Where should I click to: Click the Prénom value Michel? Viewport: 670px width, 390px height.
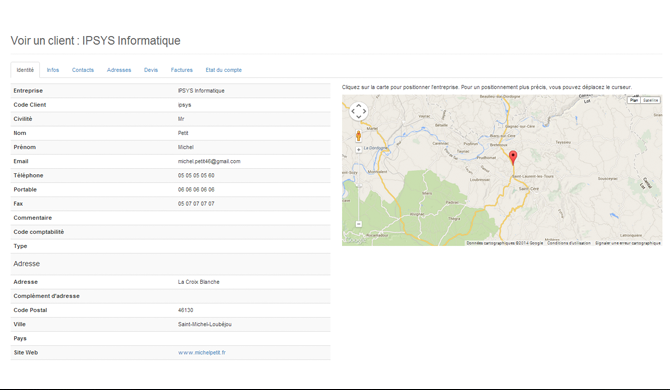coord(186,147)
